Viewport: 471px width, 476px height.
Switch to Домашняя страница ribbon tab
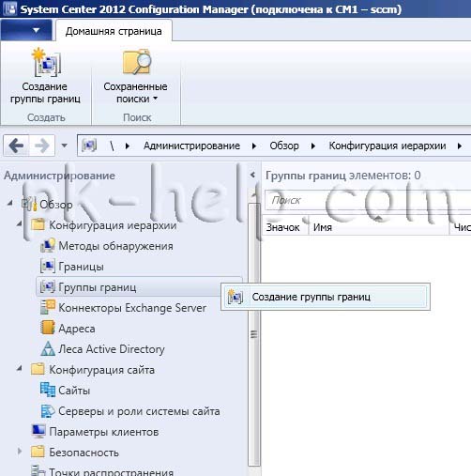pos(114,31)
